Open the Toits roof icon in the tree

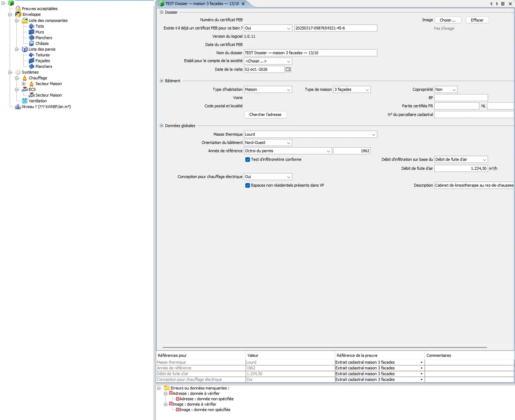pyautogui.click(x=32, y=26)
